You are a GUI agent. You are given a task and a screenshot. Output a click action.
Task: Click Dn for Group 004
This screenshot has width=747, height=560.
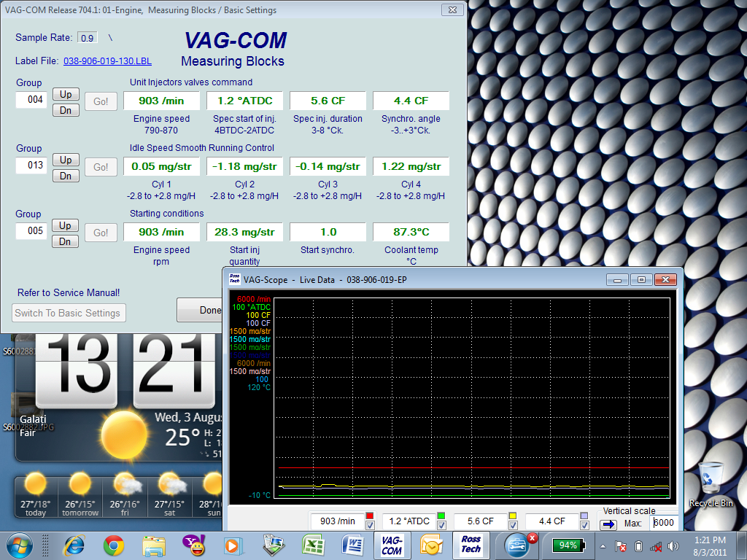point(66,111)
